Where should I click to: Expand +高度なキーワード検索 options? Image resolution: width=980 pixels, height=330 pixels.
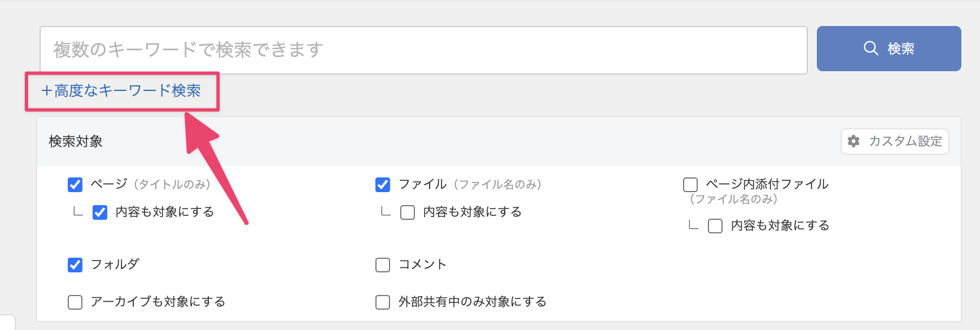coord(121,90)
